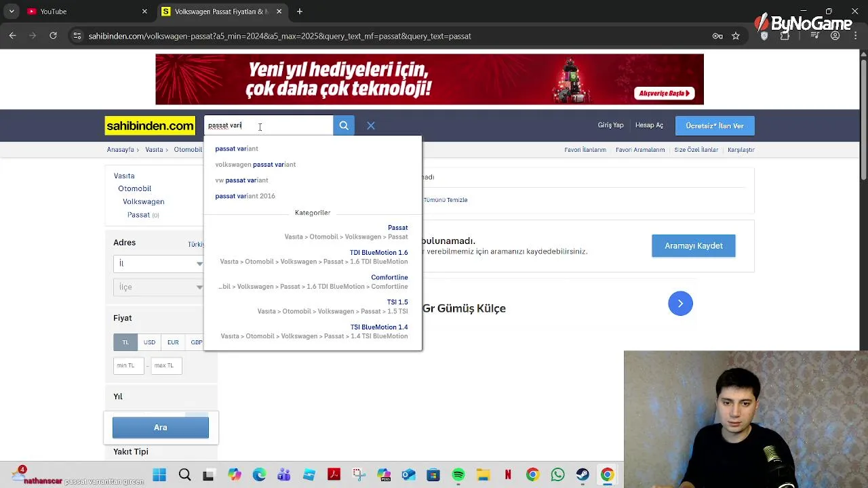
Task: Launch Copilot from the taskbar
Action: pos(235,475)
